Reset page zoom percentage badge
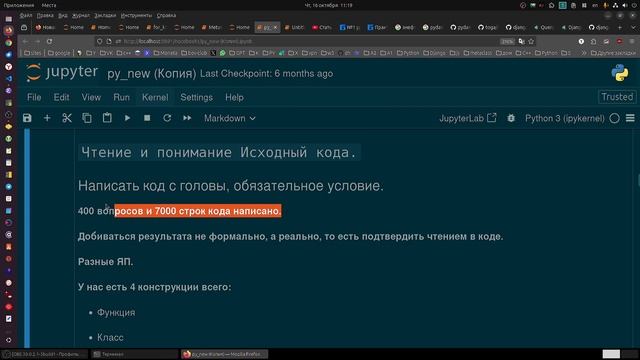Viewport: 640px width, 360px height. [x=507, y=41]
